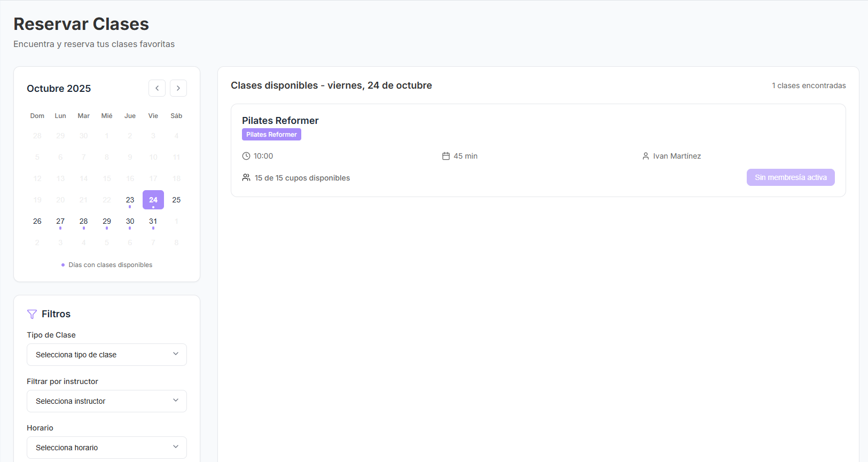
Task: Click the Mié weekday column header
Action: [107, 116]
